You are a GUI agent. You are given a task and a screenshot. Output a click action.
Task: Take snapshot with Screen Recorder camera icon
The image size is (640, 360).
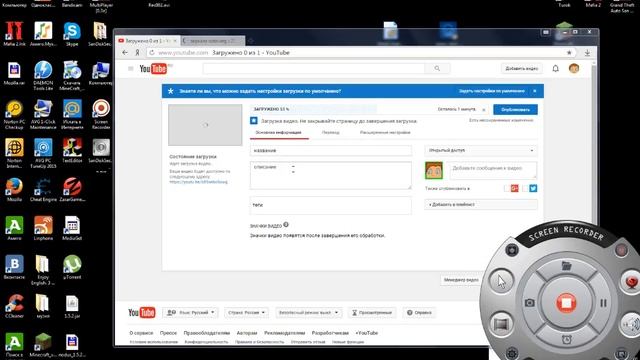tap(529, 303)
